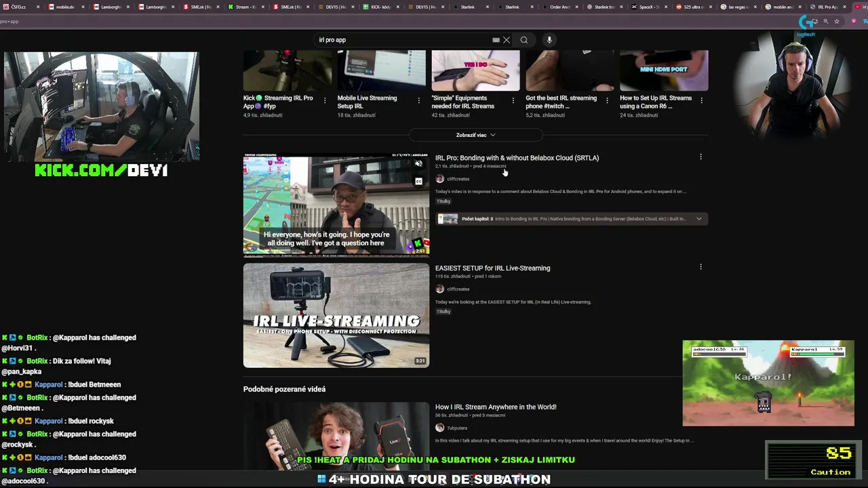868x488 pixels.
Task: Focus the YouTube search field
Action: coord(403,40)
